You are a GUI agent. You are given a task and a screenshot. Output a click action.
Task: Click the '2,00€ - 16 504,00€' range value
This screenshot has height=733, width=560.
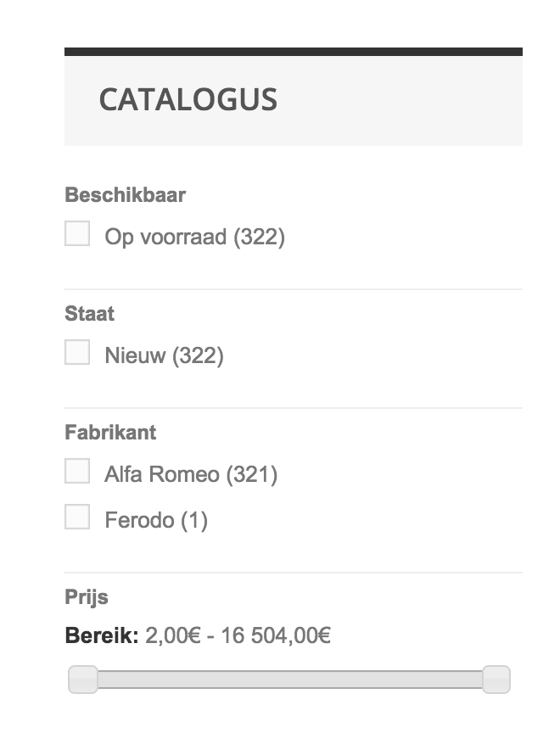point(238,635)
